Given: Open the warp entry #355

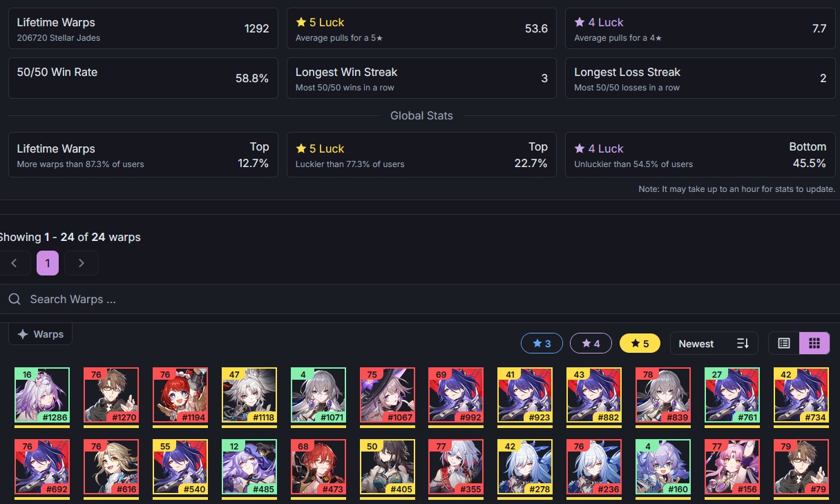Looking at the screenshot, I should coord(456,467).
